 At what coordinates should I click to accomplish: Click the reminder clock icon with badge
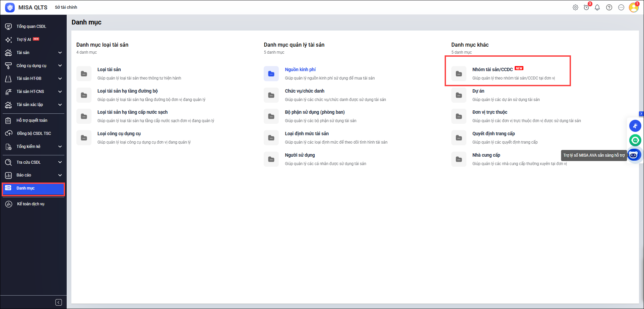click(586, 7)
